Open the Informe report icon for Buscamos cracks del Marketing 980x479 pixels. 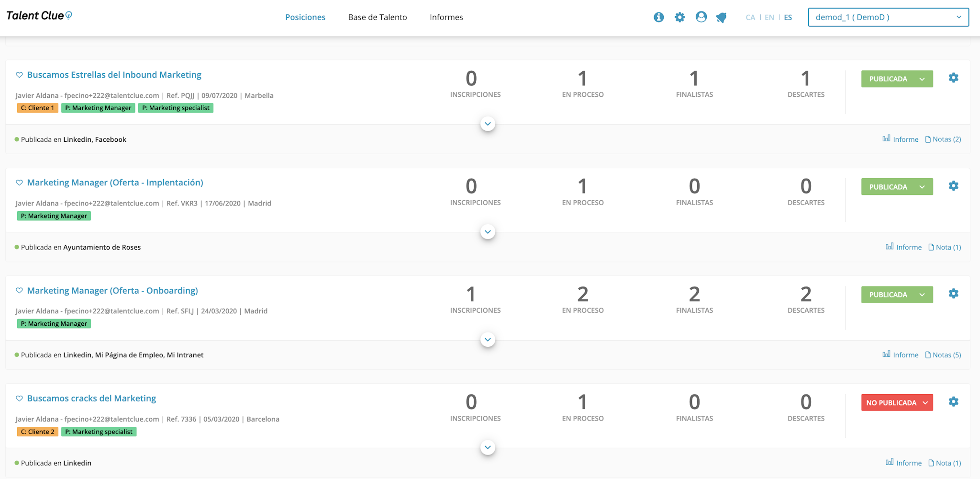(x=904, y=463)
